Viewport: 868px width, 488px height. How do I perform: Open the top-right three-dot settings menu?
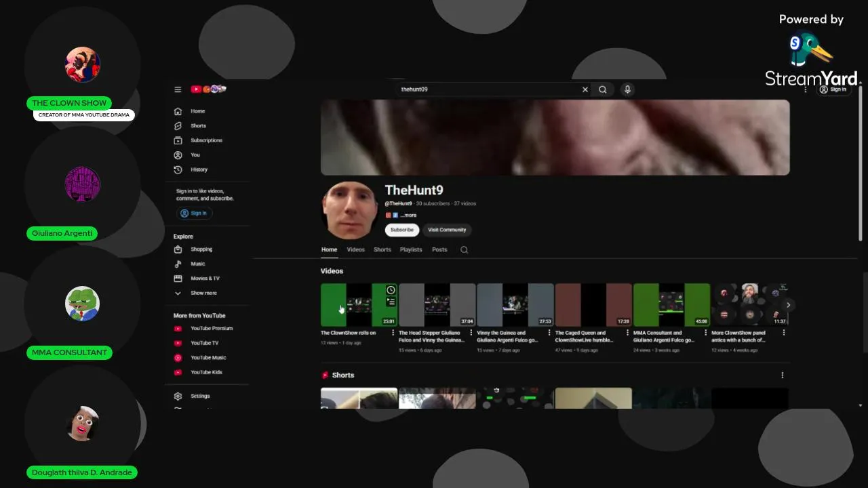806,89
